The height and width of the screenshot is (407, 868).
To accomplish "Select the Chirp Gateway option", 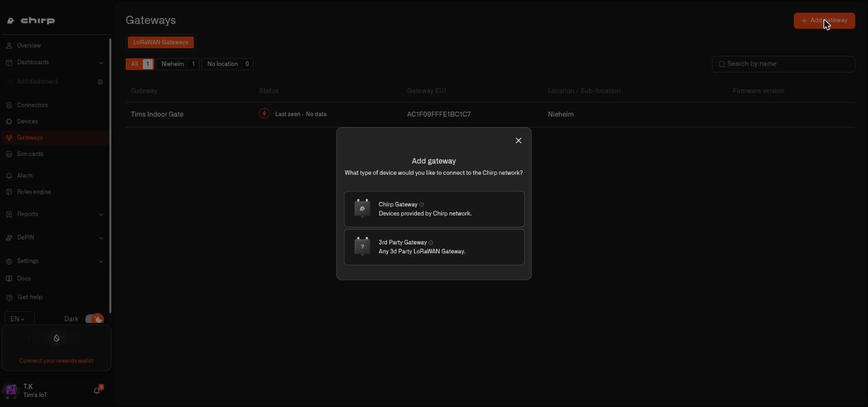I will 434,209.
